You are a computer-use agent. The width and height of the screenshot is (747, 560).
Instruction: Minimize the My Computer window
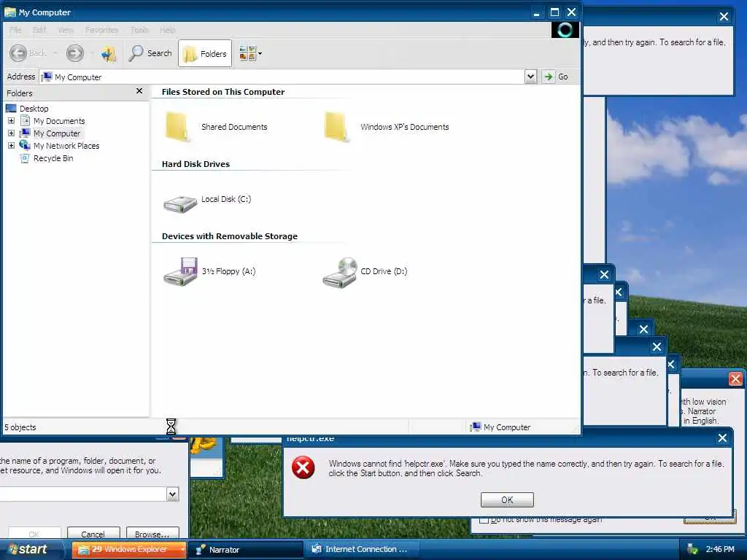(537, 12)
